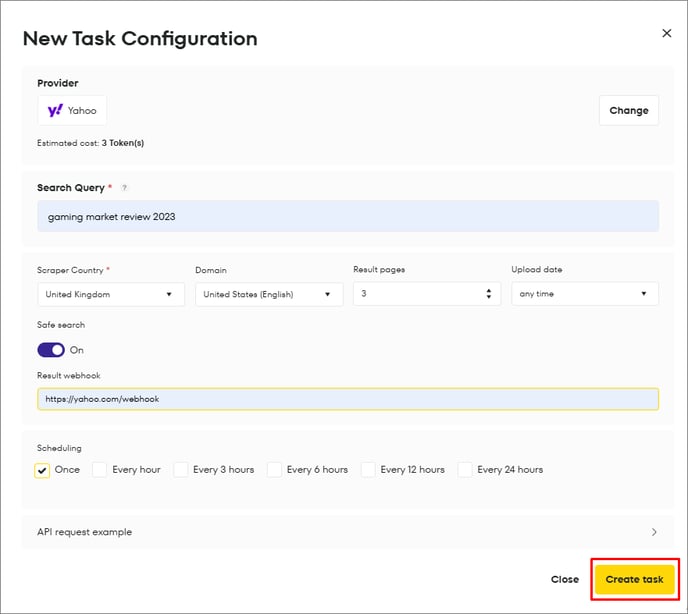Screen dimensions: 688x614
Task: Check the Every 12 hours checkbox
Action: pos(368,470)
